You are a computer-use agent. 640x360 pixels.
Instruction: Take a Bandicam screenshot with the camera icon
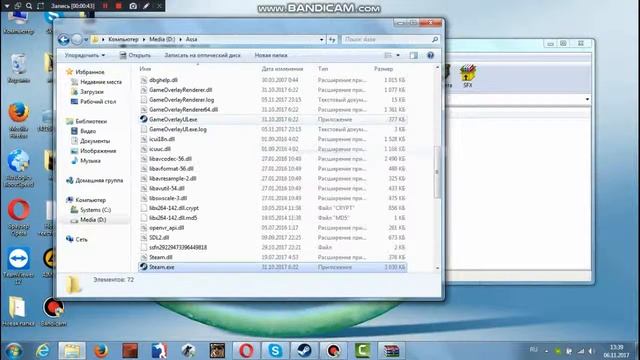(x=133, y=6)
